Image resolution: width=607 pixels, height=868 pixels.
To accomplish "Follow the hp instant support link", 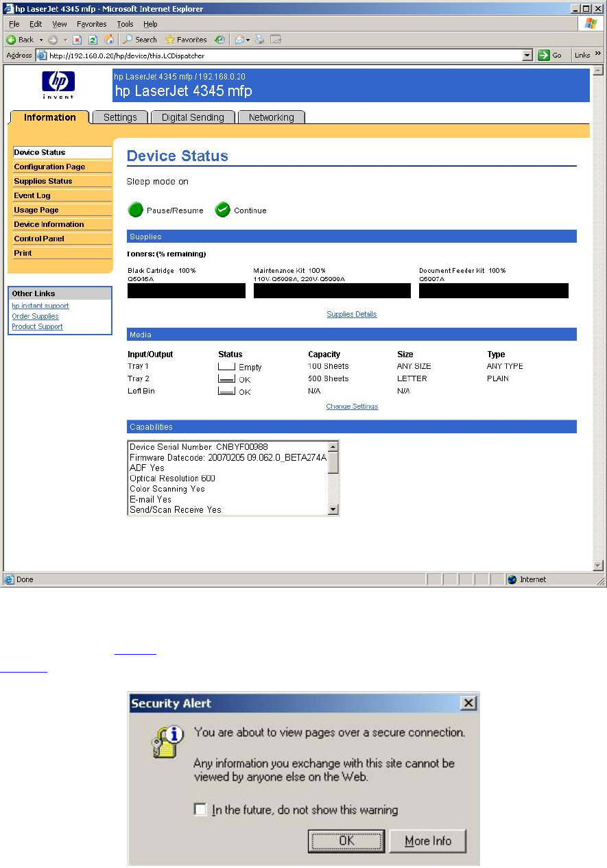I will (40, 306).
